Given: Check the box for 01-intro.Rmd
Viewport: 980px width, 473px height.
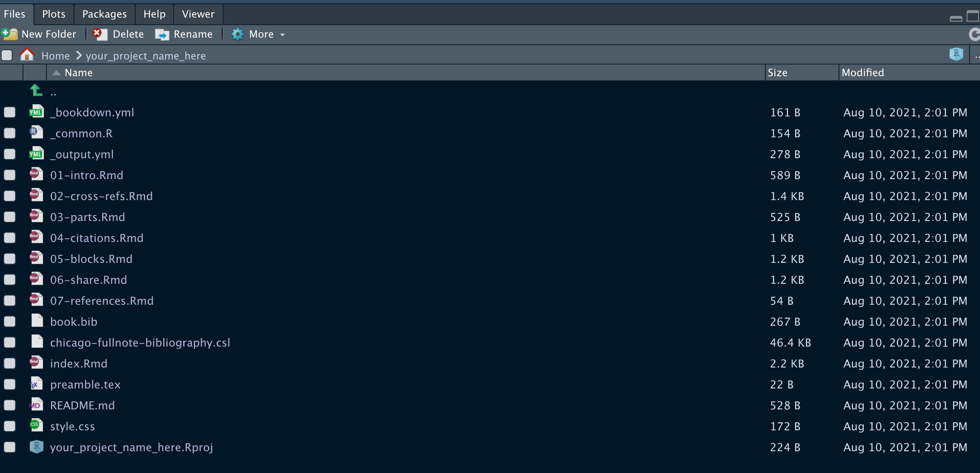Looking at the screenshot, I should pyautogui.click(x=10, y=175).
